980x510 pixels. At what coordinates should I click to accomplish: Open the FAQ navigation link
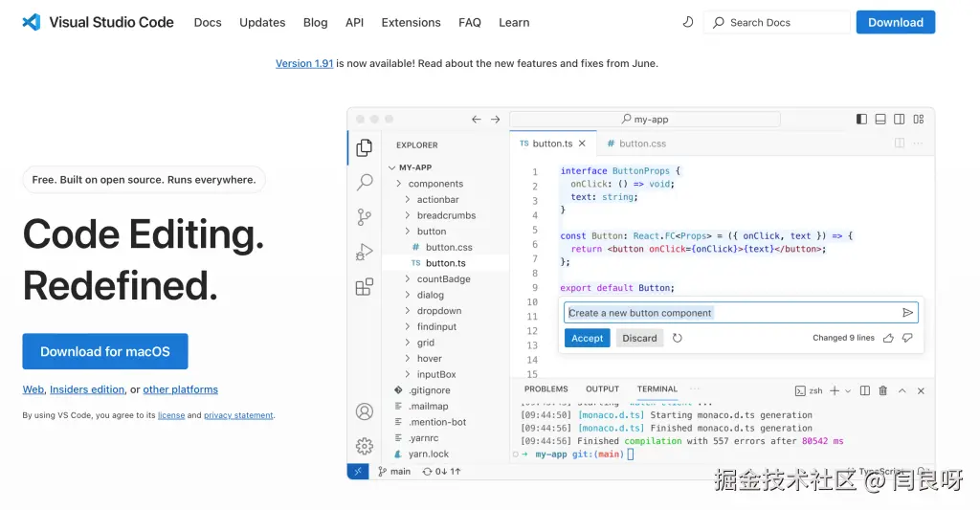click(x=470, y=23)
